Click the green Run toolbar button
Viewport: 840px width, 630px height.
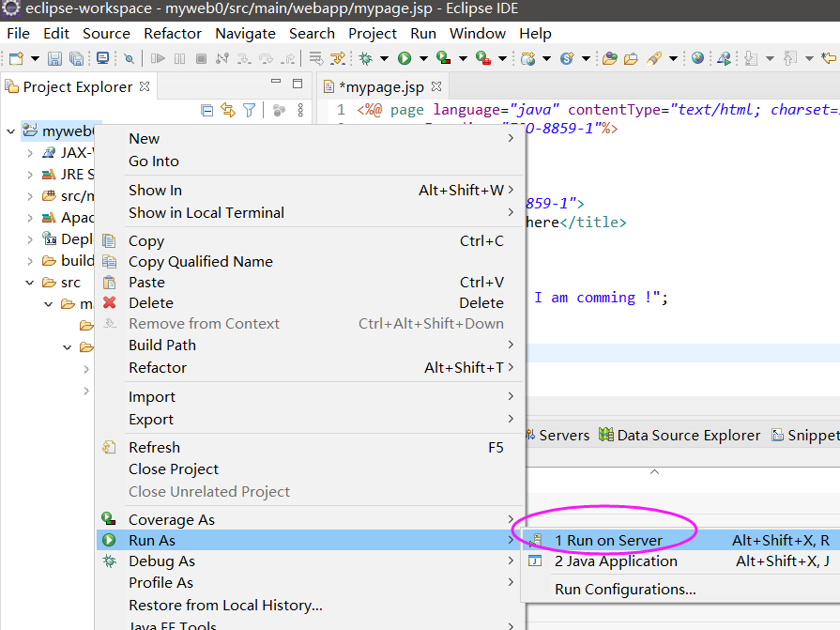405,58
